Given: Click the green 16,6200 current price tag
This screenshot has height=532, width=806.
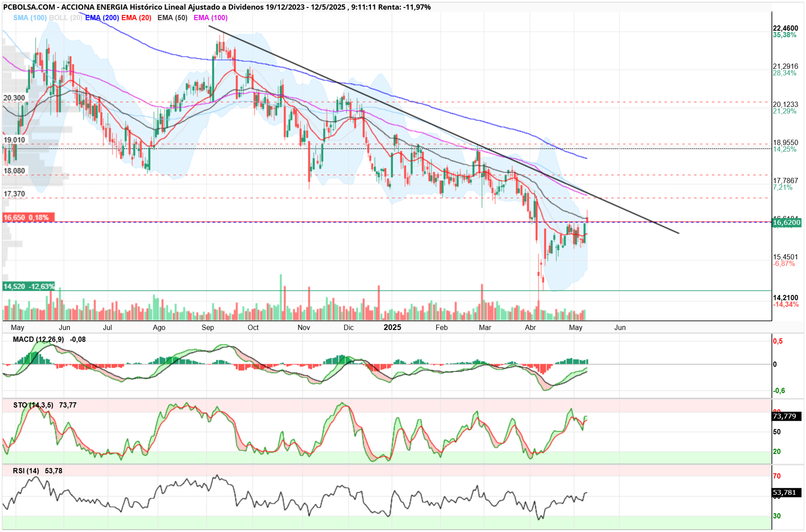Looking at the screenshot, I should coord(787,223).
